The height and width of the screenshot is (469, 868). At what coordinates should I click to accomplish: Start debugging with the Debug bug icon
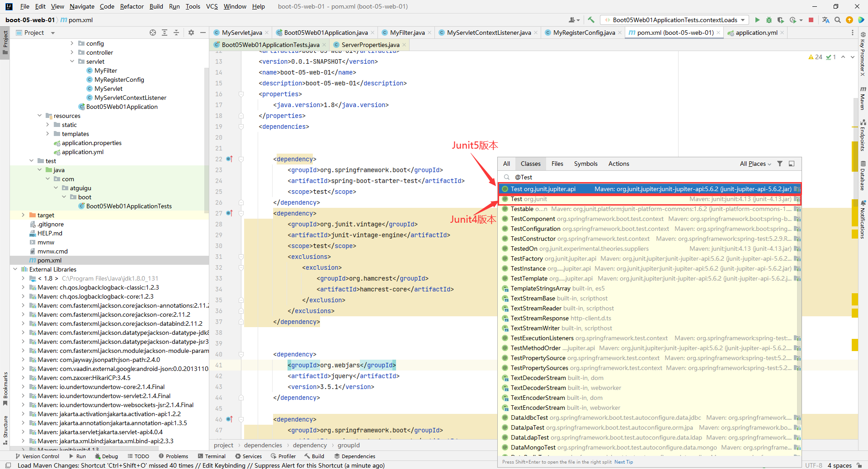(x=769, y=20)
